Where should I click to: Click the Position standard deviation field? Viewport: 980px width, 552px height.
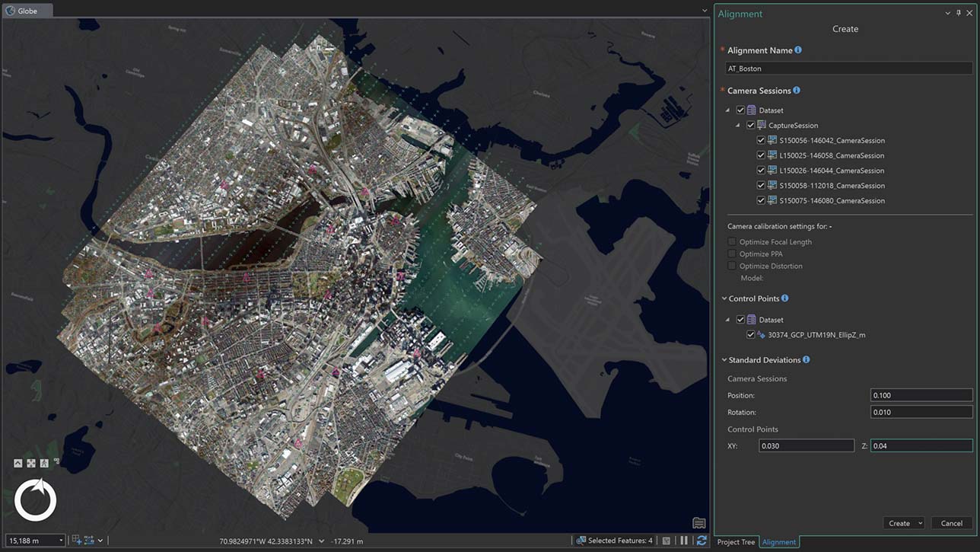click(921, 395)
